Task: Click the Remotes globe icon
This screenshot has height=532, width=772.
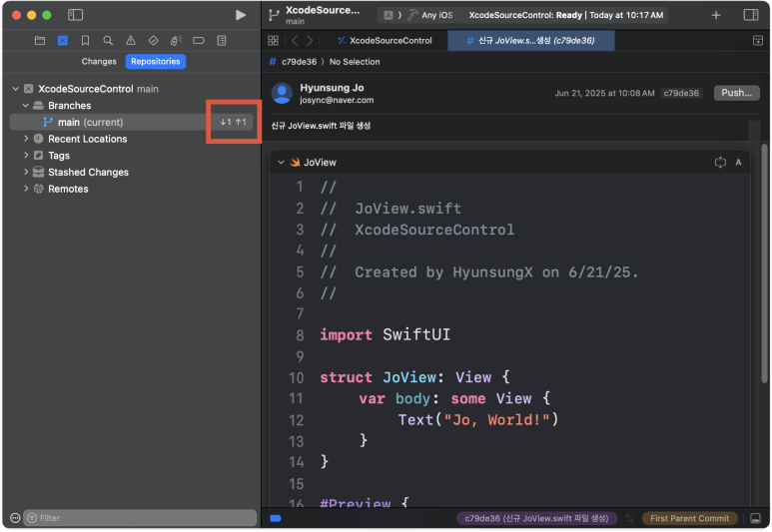Action: pyautogui.click(x=38, y=189)
